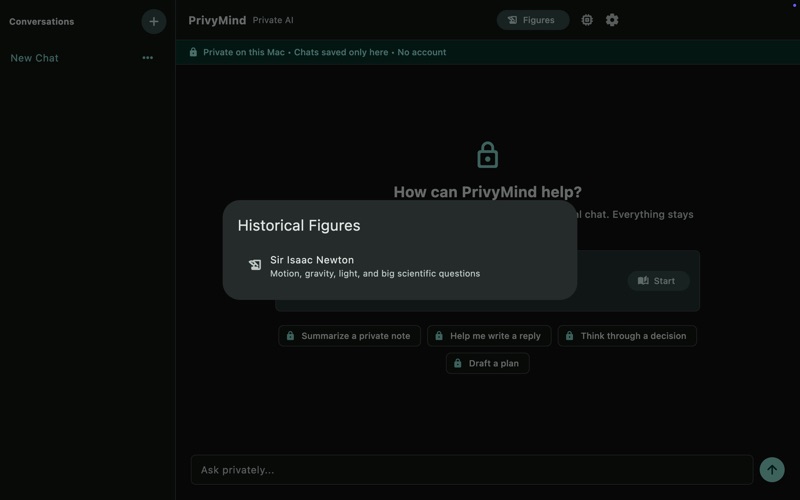Click the PrivyMind app title
Image resolution: width=800 pixels, height=500 pixels.
[x=217, y=20]
